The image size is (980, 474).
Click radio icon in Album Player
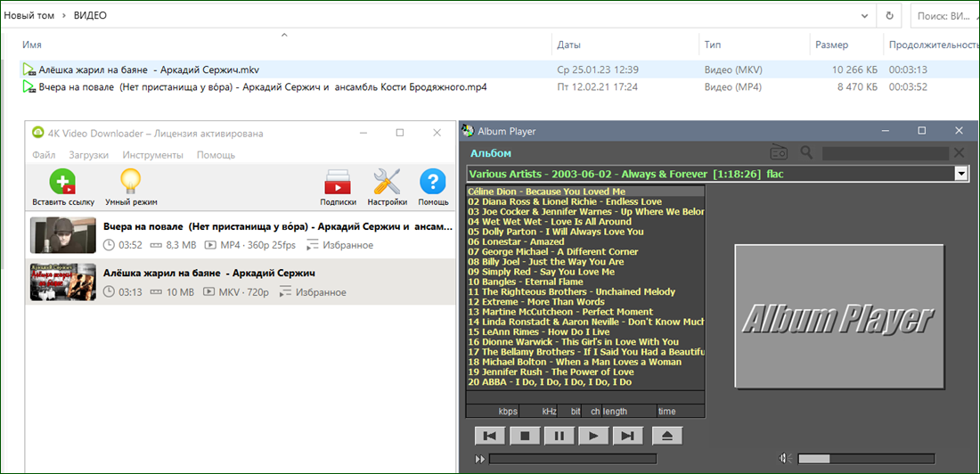pos(779,152)
